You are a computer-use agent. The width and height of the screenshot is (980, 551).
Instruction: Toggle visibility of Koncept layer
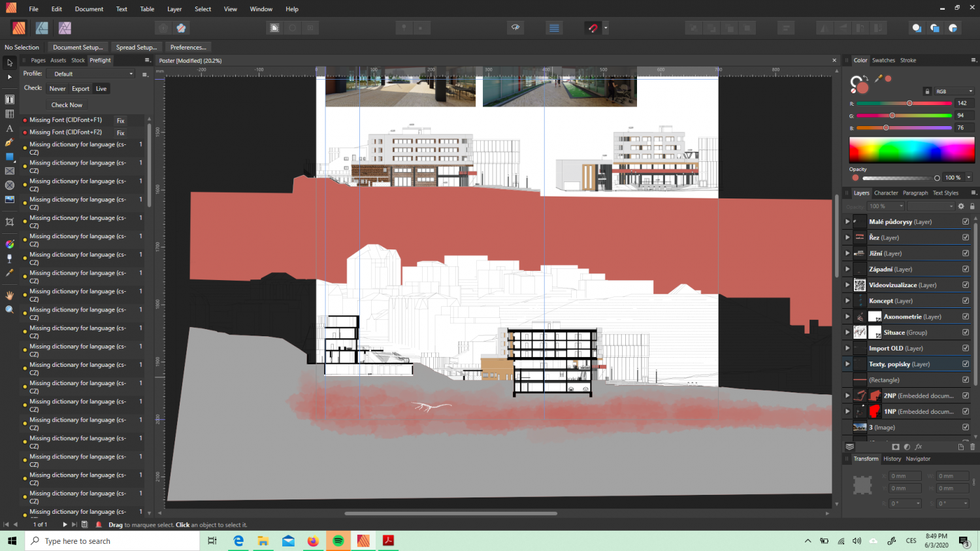(x=966, y=301)
